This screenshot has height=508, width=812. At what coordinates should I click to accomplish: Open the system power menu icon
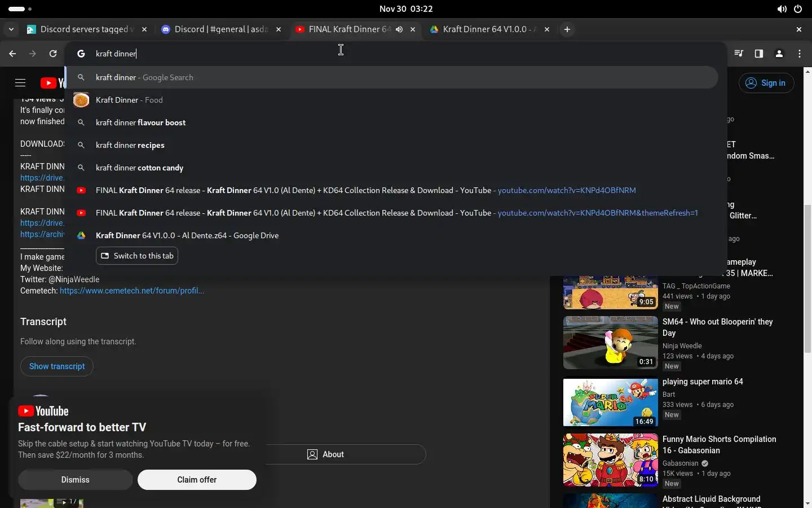click(x=798, y=9)
